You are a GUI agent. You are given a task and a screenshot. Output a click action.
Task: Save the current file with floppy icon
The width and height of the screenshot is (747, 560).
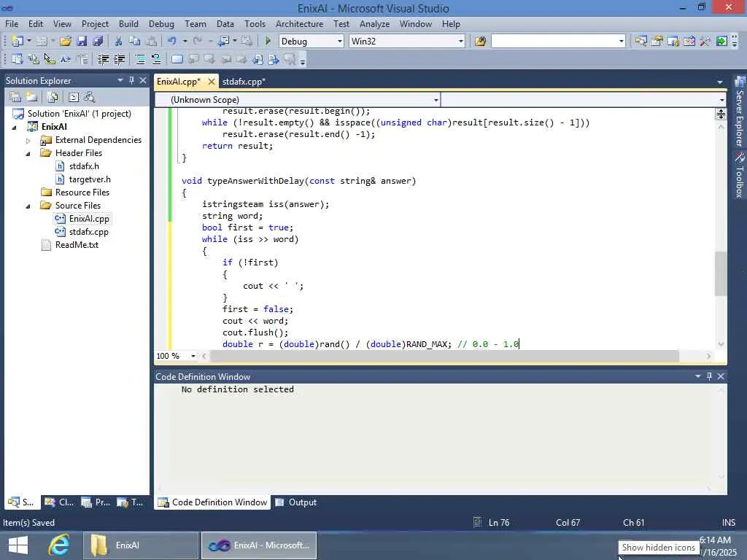coord(82,41)
